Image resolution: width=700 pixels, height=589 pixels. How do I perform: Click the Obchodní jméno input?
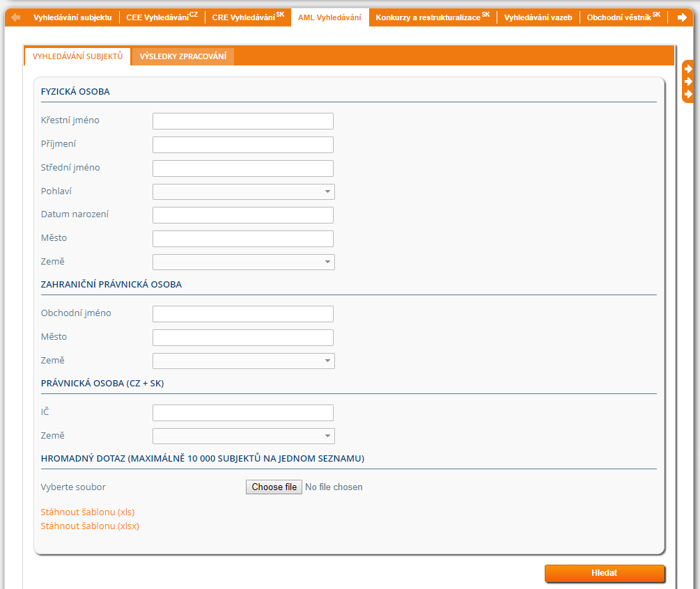(x=243, y=314)
